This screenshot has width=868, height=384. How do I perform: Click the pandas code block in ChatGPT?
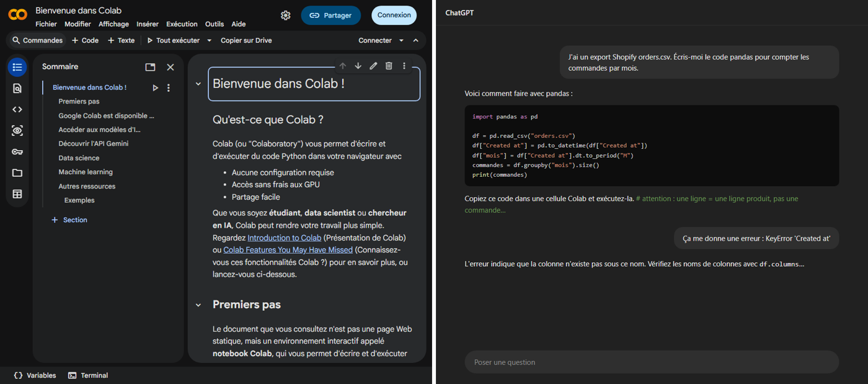coord(652,146)
